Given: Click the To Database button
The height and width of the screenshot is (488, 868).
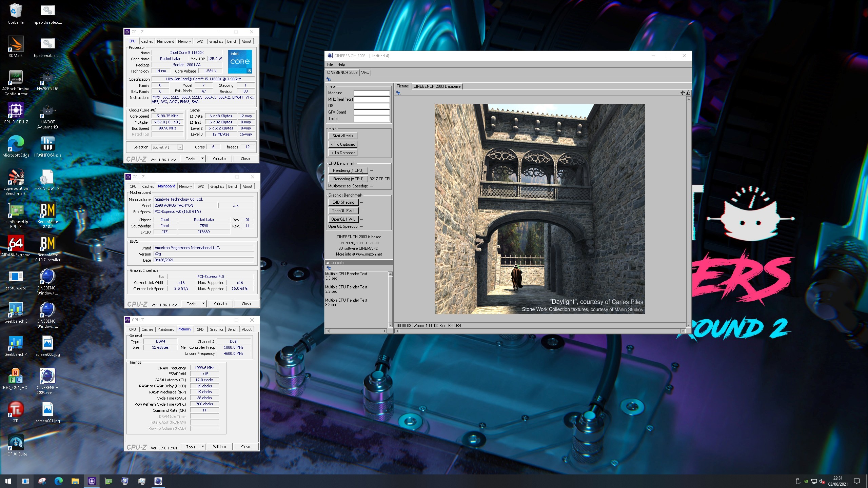Looking at the screenshot, I should (x=343, y=153).
